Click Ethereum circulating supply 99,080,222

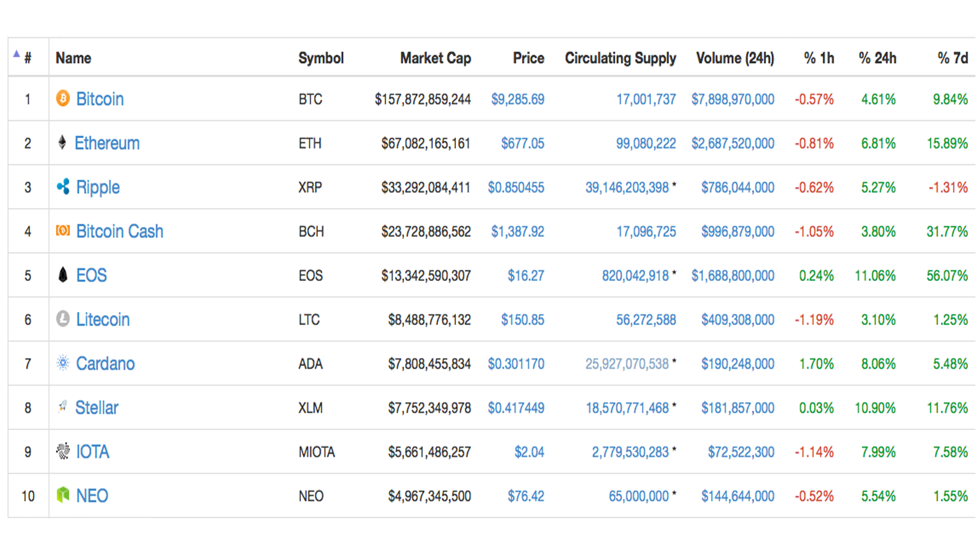(x=646, y=143)
